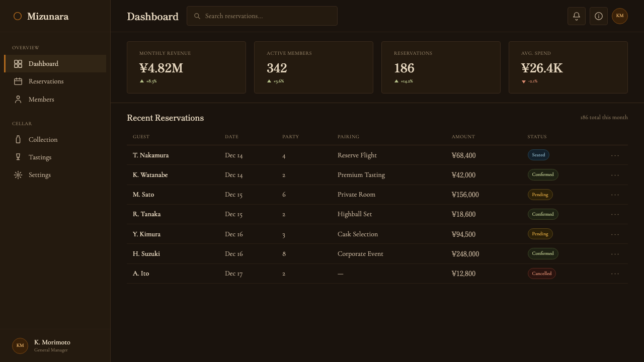Open Tastings under Cellar
The width and height of the screenshot is (644, 362).
click(55, 157)
